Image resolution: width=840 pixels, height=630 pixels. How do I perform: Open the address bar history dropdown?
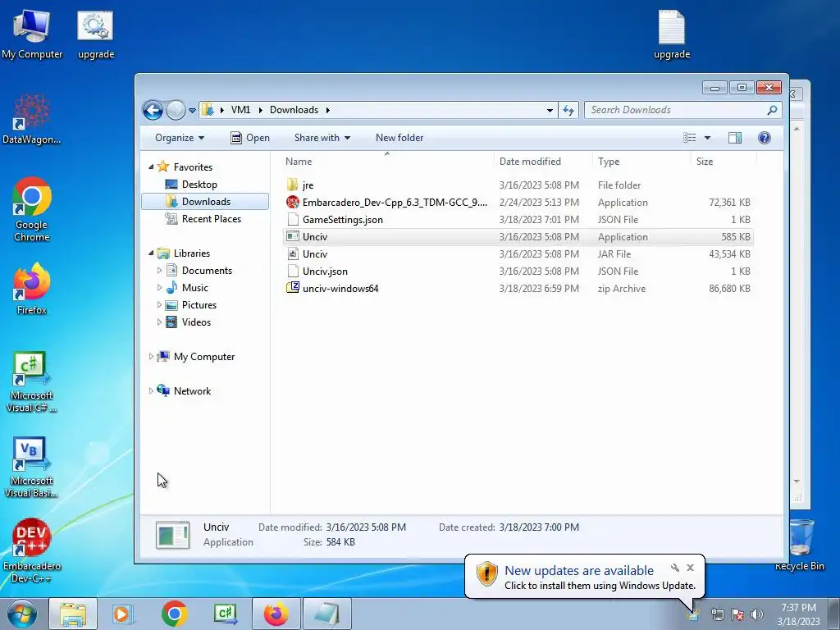pos(550,111)
